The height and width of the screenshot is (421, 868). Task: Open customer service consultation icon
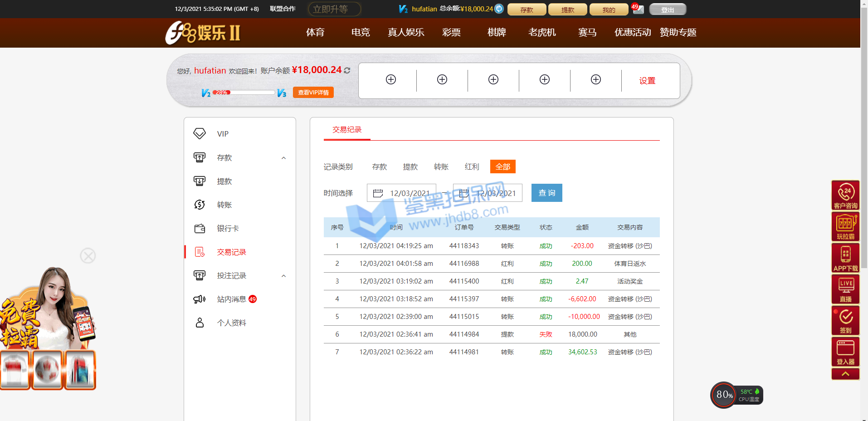pos(845,195)
